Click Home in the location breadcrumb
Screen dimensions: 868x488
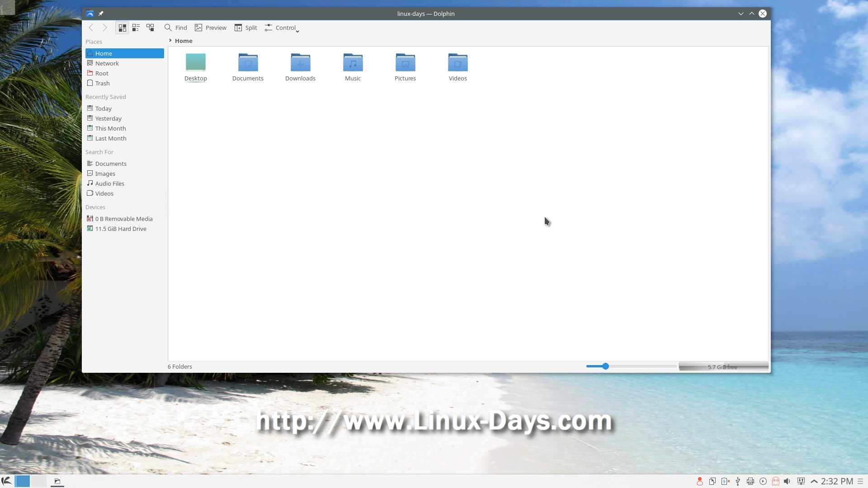(184, 41)
